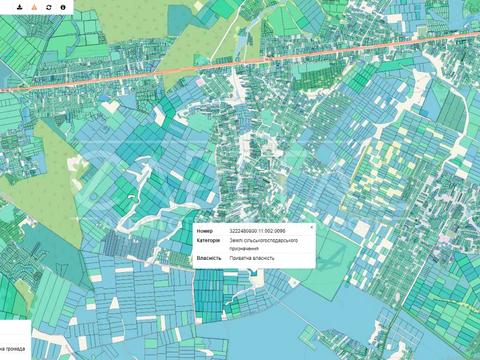This screenshot has width=480, height=360.
Task: Click the refresh arrows icon
Action: 49,7
